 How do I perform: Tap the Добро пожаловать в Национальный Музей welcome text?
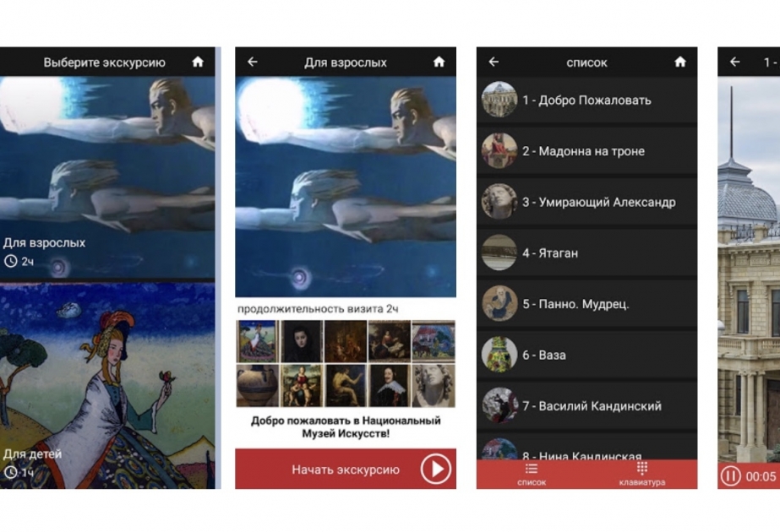(346, 427)
